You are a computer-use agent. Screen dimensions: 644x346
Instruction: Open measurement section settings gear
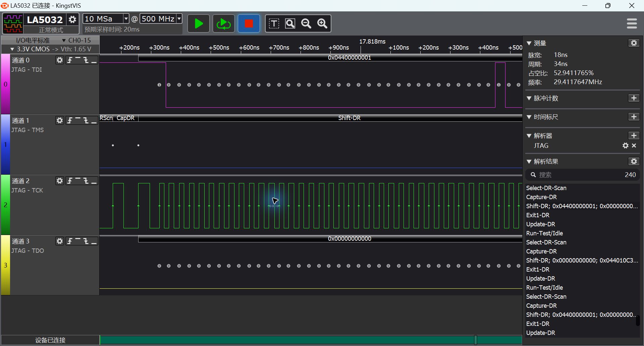coord(634,43)
